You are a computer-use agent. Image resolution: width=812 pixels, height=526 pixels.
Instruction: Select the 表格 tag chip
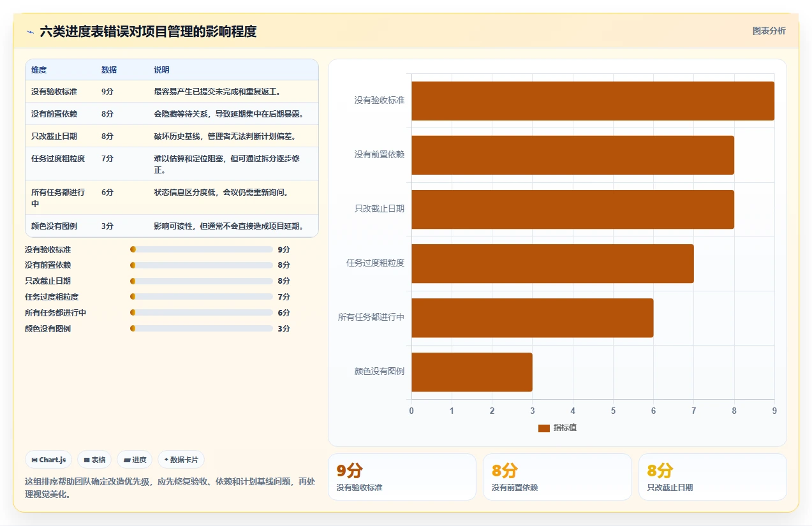94,460
